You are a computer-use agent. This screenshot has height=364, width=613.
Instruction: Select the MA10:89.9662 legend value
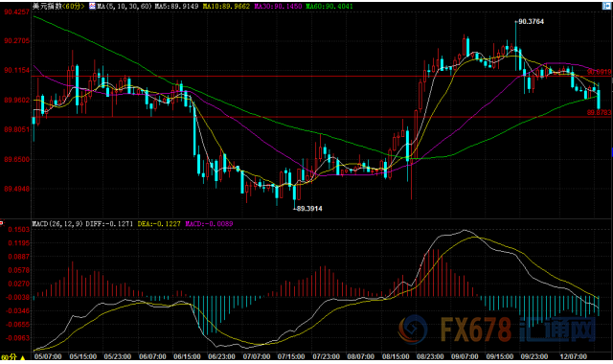point(226,7)
